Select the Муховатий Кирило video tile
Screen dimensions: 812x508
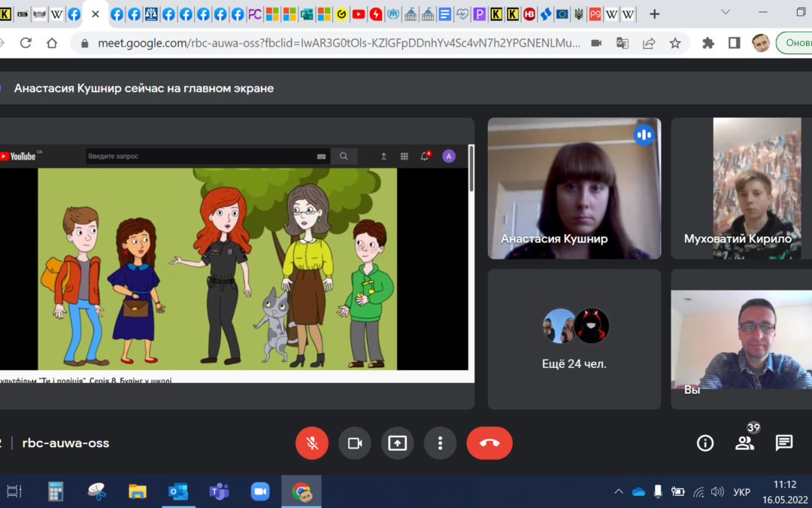click(741, 188)
